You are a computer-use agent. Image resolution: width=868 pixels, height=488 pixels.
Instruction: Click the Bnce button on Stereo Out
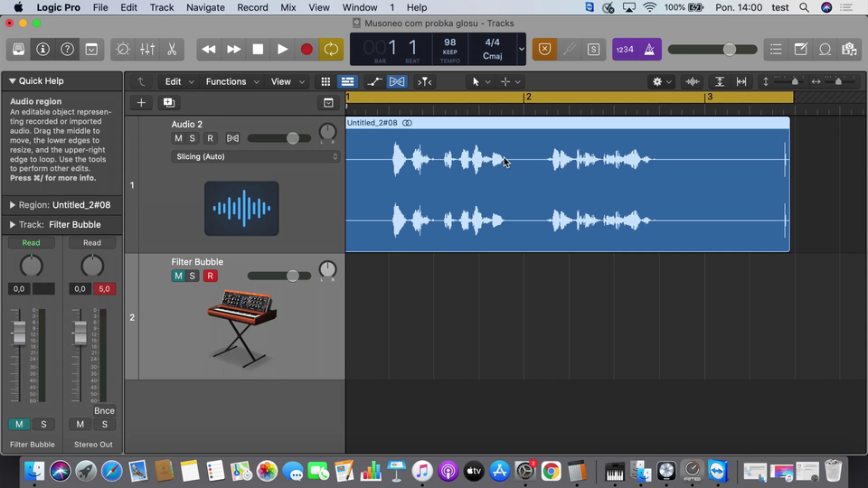[x=104, y=410]
